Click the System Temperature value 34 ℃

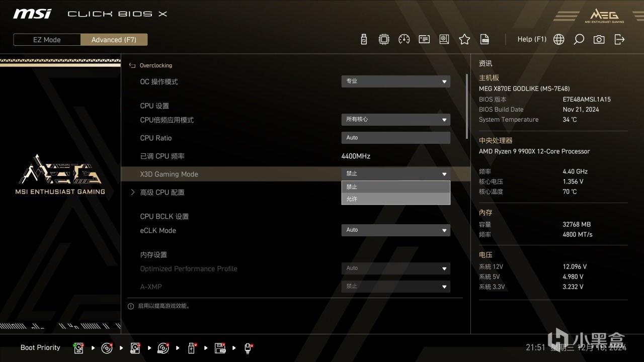pyautogui.click(x=570, y=120)
